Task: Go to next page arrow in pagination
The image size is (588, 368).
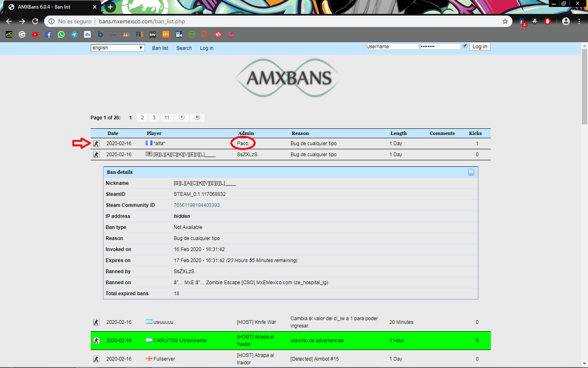Action: pos(182,117)
